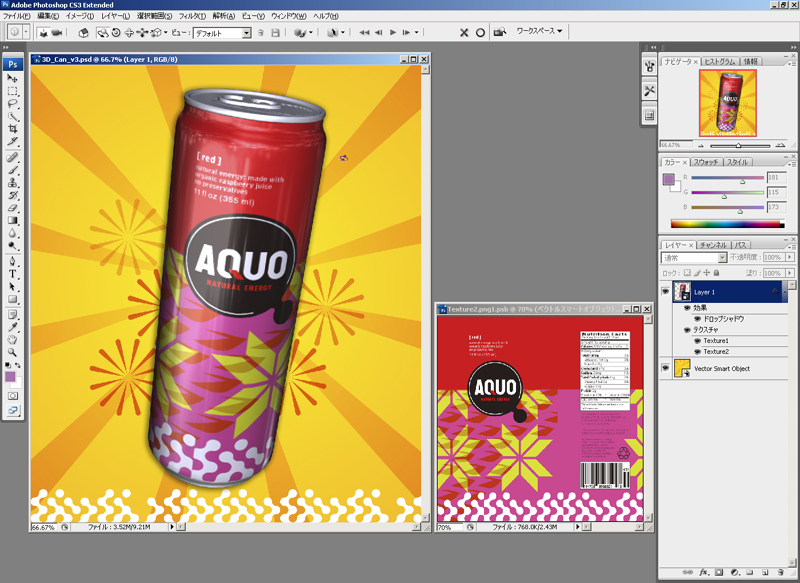
Task: Open the view preset dropdown in options bar
Action: 246,33
